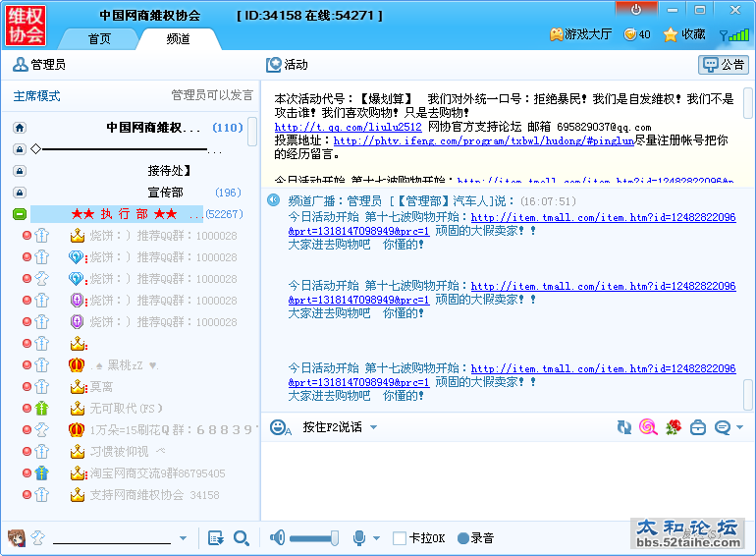Screen dimensions: 756x556
Task: Click the blue shirt icon of 淘宝网商交流9群
Action: [x=42, y=473]
